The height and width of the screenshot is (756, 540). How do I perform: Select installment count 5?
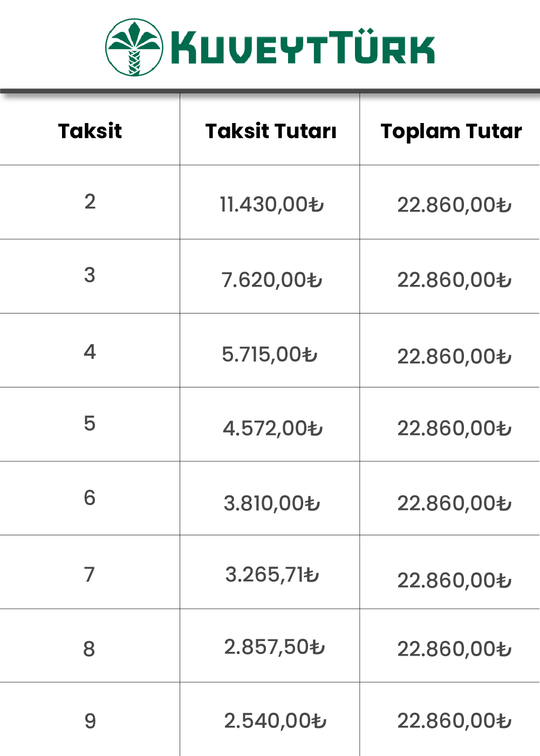pyautogui.click(x=90, y=424)
